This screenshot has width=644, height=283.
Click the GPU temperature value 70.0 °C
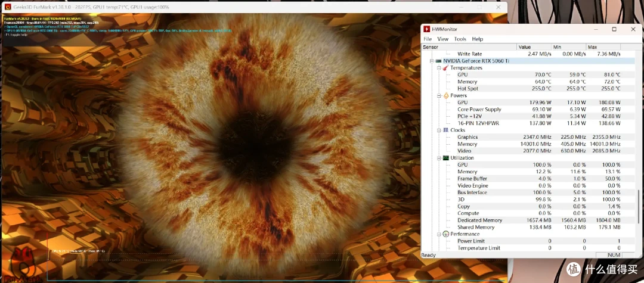point(542,74)
